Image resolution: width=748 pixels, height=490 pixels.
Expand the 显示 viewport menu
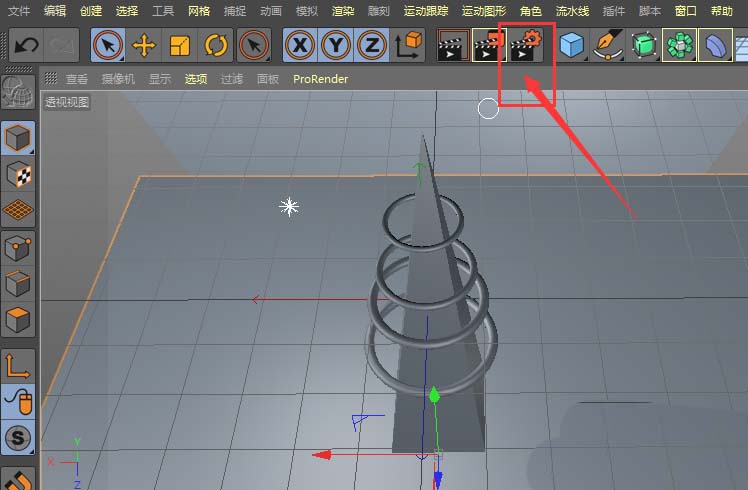tap(160, 78)
